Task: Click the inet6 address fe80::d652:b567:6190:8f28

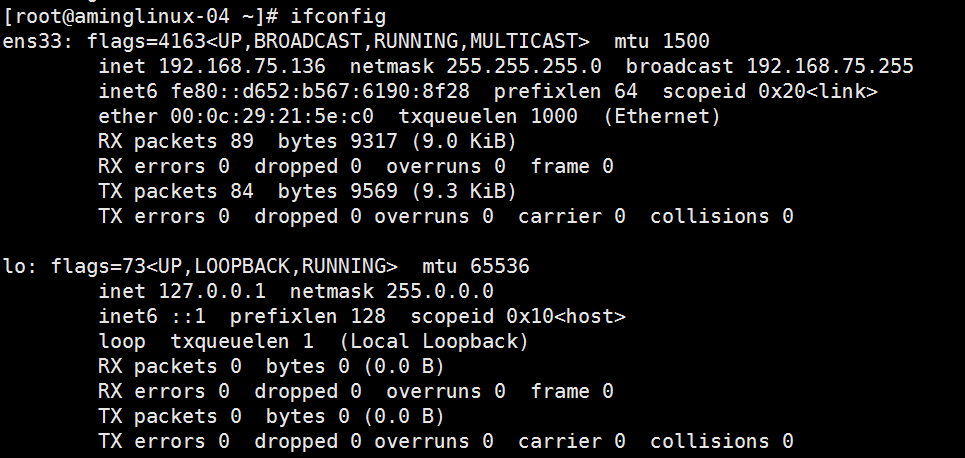Action: [320, 92]
